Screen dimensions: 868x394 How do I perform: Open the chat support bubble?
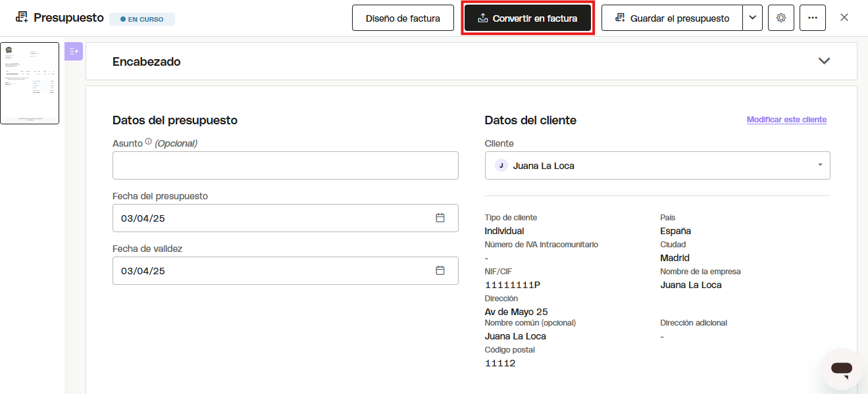pyautogui.click(x=842, y=369)
